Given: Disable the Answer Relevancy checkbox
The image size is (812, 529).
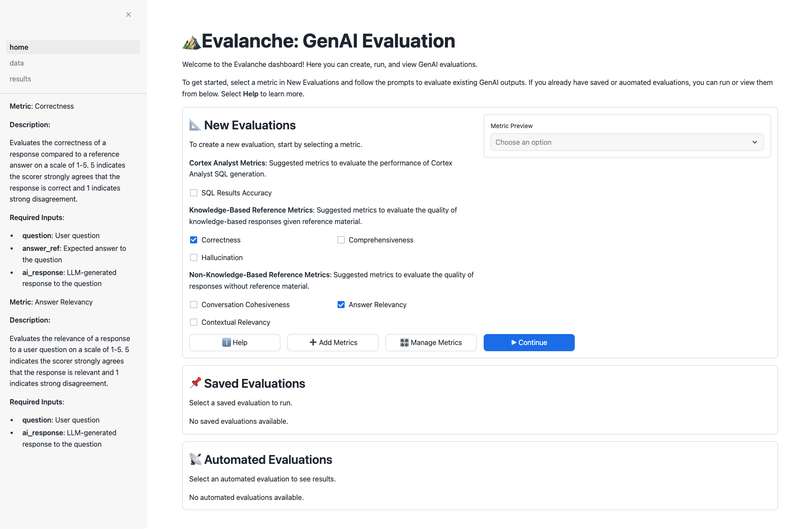Looking at the screenshot, I should click(341, 305).
